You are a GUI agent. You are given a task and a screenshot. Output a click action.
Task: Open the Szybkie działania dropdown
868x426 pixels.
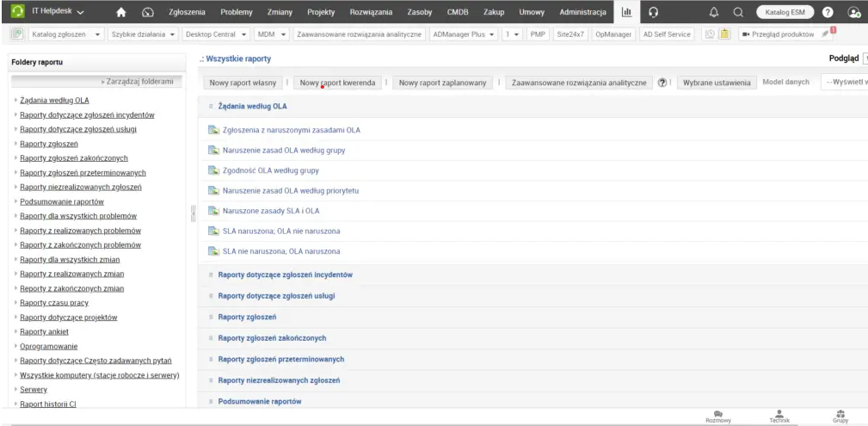(144, 34)
